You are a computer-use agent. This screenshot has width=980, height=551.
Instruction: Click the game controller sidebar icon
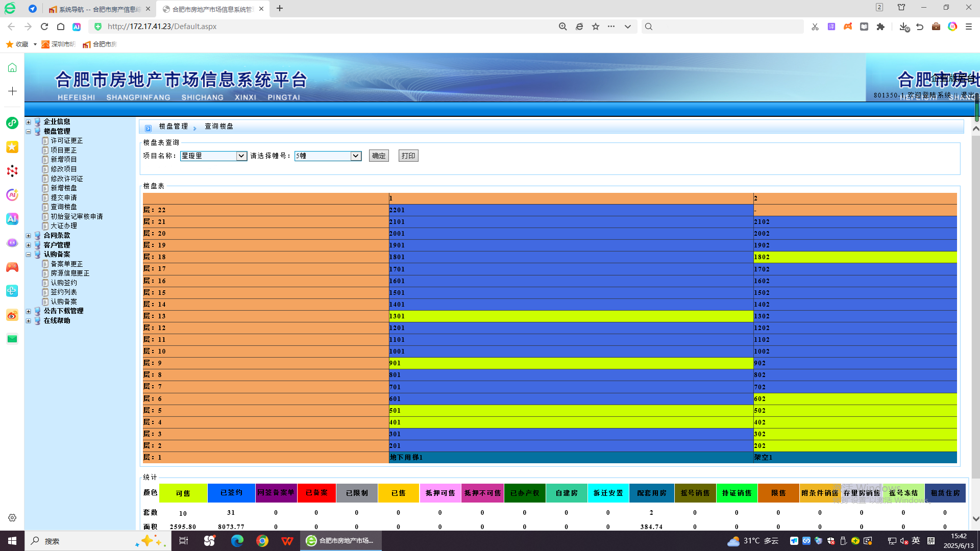click(12, 267)
